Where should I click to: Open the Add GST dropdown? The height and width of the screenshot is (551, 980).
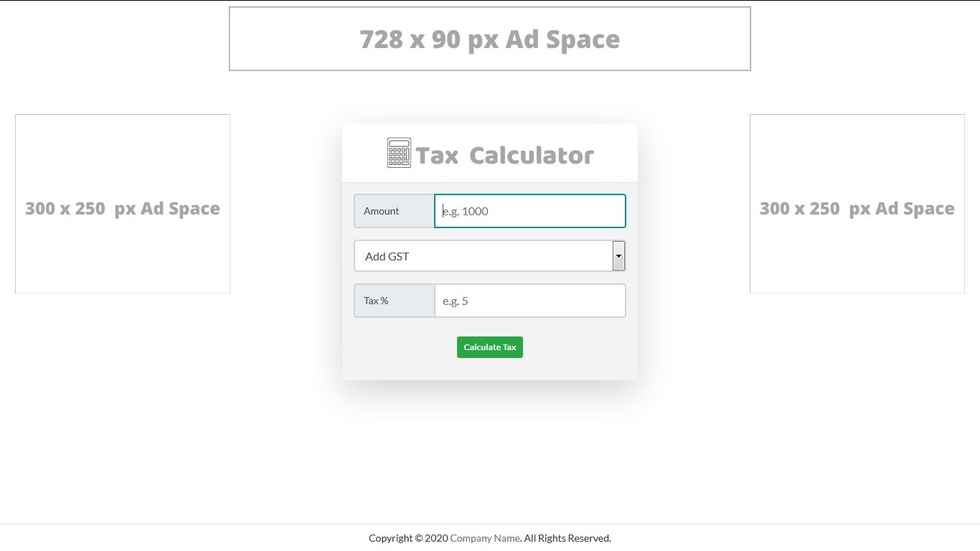click(490, 255)
